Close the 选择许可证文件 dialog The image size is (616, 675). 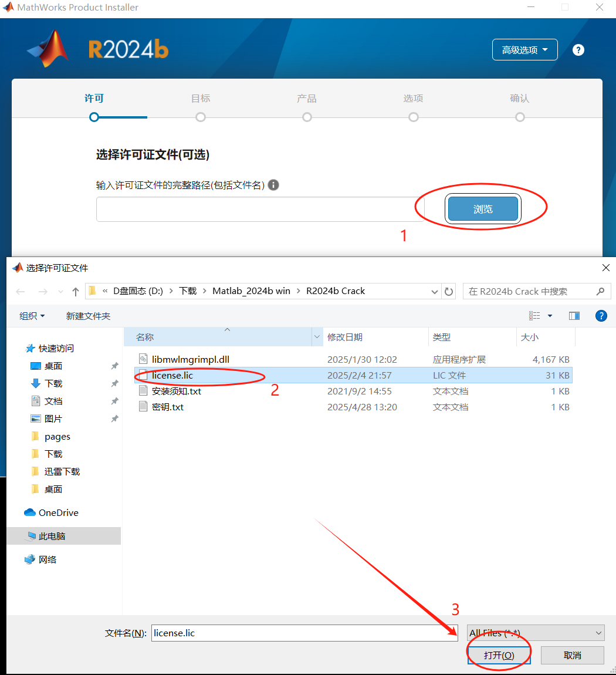[605, 268]
